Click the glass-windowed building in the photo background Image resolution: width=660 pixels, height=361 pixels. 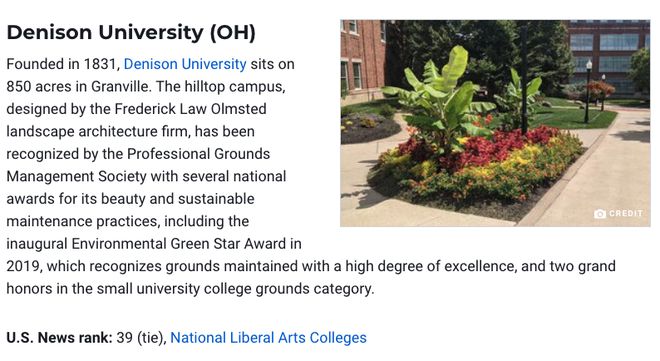606,57
